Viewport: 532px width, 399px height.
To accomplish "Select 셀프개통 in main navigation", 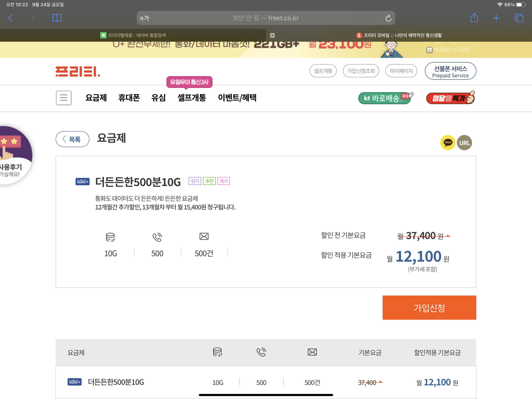I will [192, 98].
